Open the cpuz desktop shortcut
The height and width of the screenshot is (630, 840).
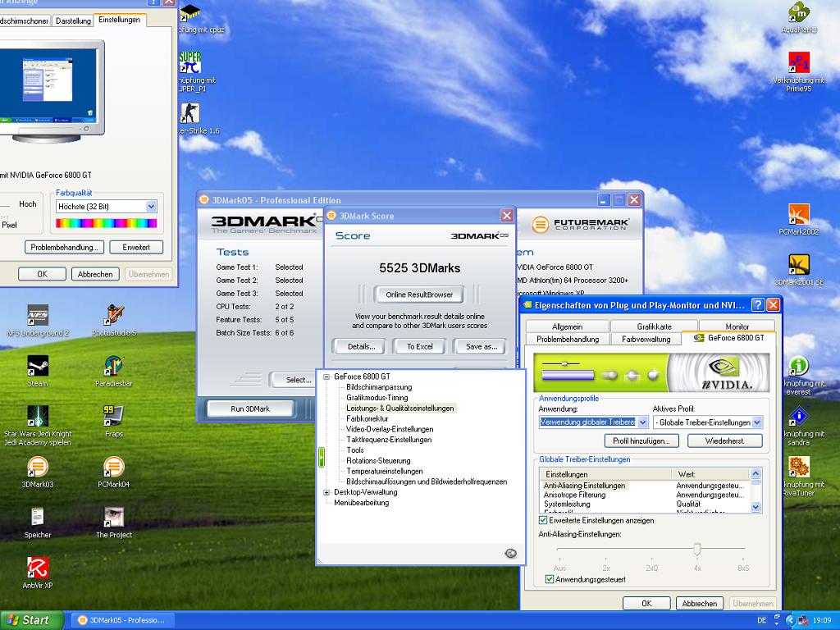tap(190, 13)
